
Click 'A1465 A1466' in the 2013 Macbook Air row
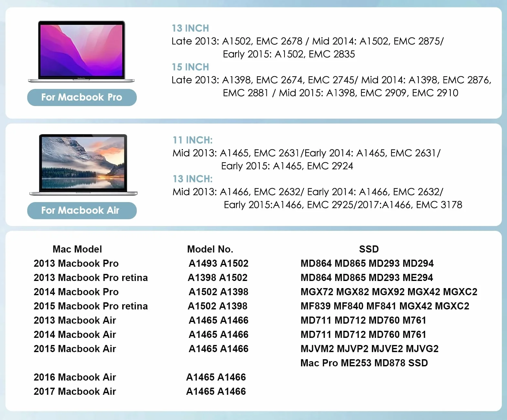pyautogui.click(x=219, y=320)
